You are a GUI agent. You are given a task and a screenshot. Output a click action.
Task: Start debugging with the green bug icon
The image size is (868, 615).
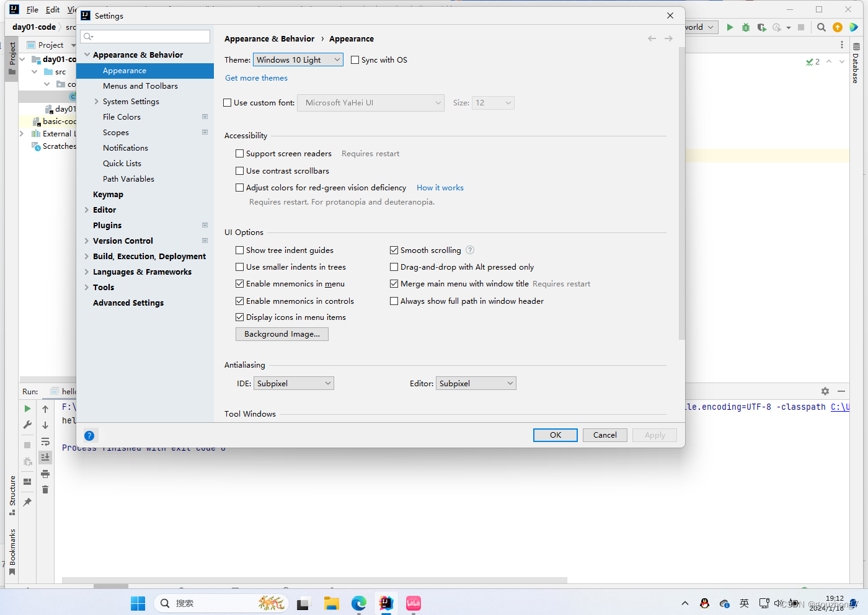(746, 27)
